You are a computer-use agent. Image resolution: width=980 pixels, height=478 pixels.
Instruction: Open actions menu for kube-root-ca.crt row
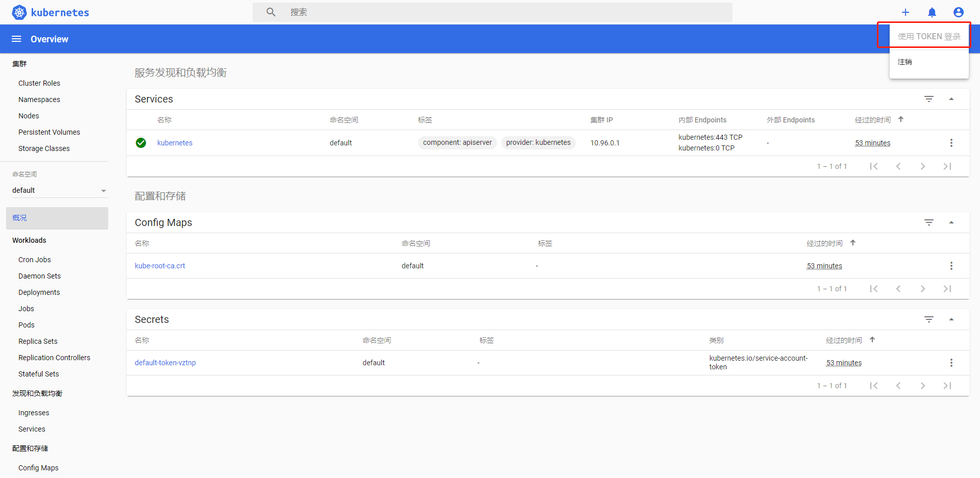(951, 266)
